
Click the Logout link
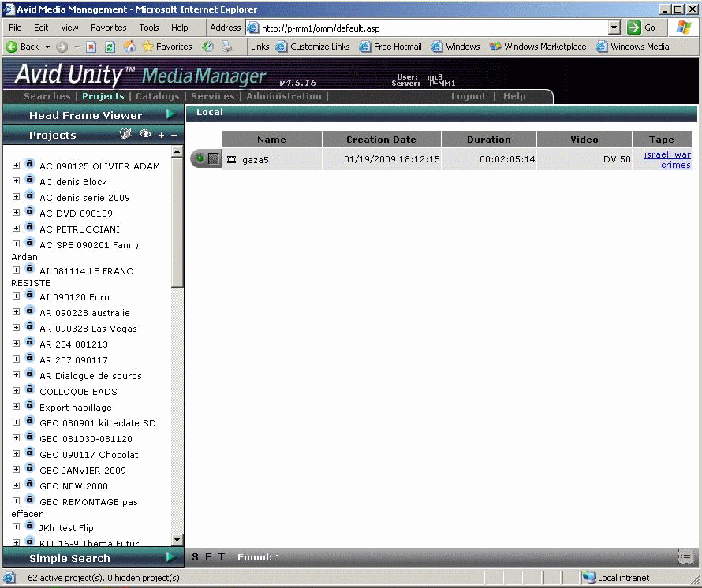[x=469, y=96]
